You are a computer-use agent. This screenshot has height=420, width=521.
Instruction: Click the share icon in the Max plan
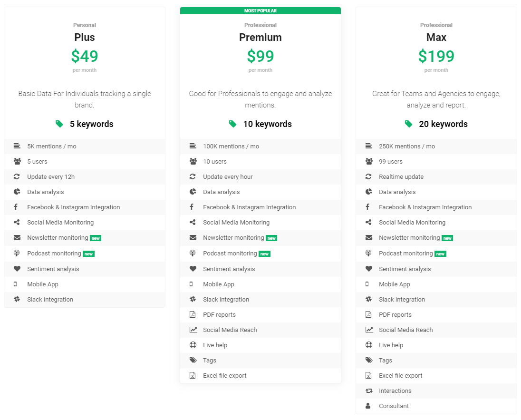(x=368, y=222)
